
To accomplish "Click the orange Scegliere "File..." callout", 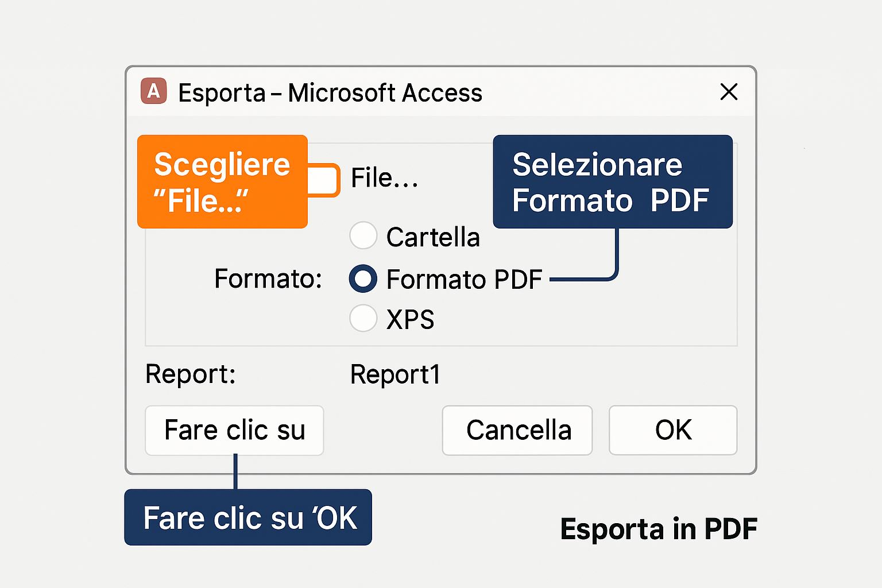I will click(x=222, y=181).
